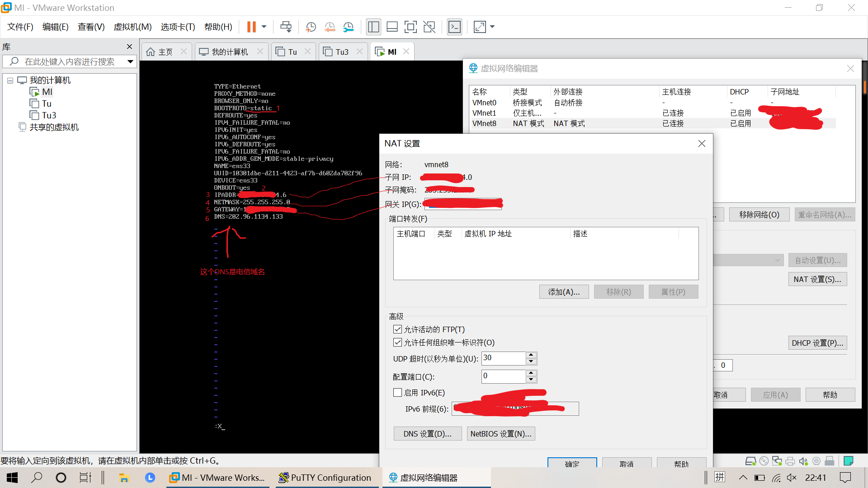Screen dimensions: 868x488
Task: Open Windows taskbar search icon
Action: pos(37,478)
